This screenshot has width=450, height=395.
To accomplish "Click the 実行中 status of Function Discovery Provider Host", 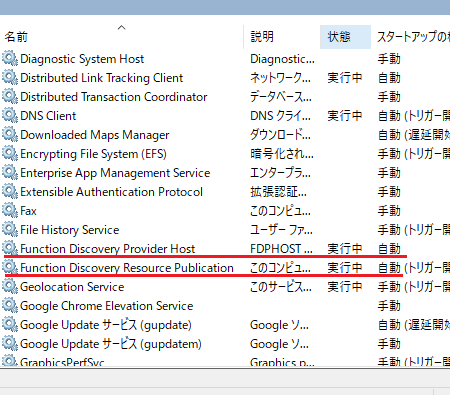I will [x=344, y=249].
